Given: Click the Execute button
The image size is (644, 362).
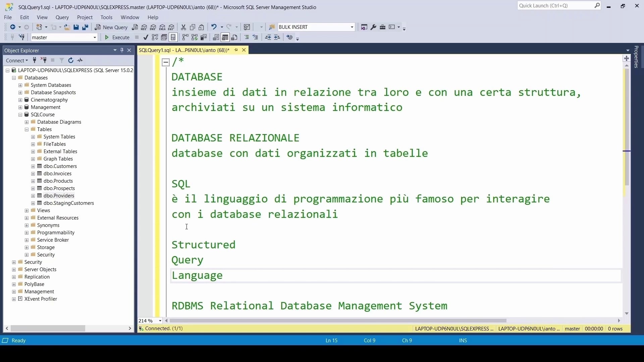Looking at the screenshot, I should click(117, 37).
